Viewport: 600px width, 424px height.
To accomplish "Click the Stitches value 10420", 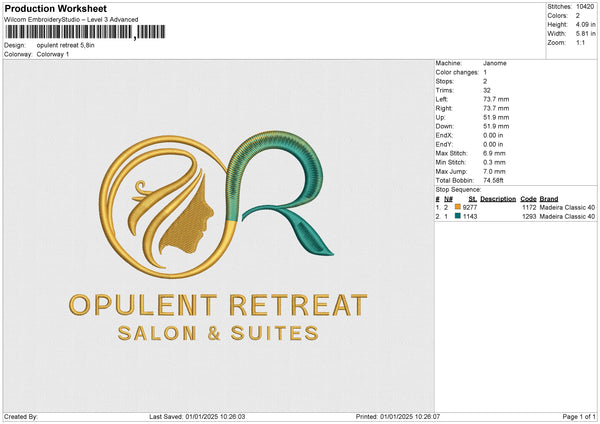I will tap(585, 7).
